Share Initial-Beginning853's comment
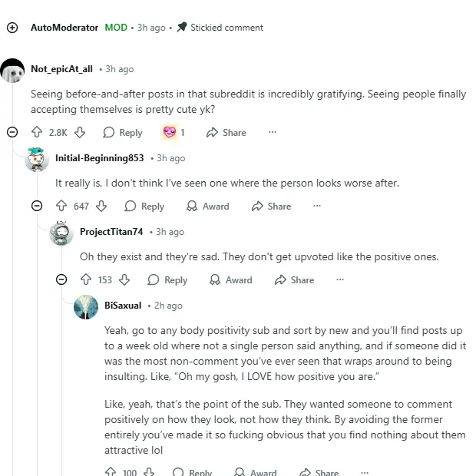 pyautogui.click(x=271, y=206)
